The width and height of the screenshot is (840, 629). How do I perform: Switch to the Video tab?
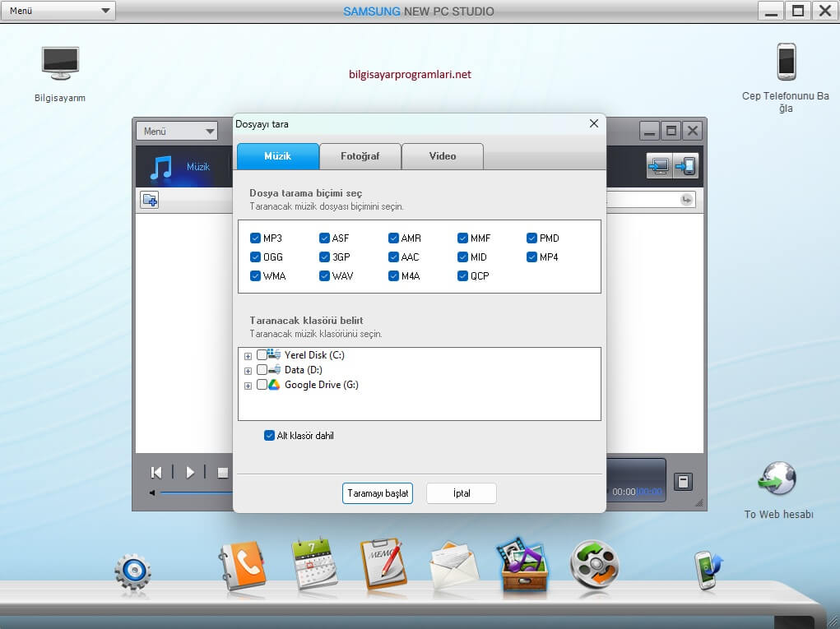[x=443, y=156]
